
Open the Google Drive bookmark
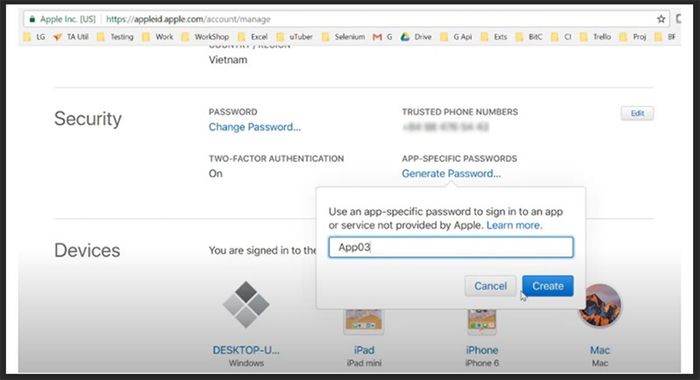tap(416, 37)
